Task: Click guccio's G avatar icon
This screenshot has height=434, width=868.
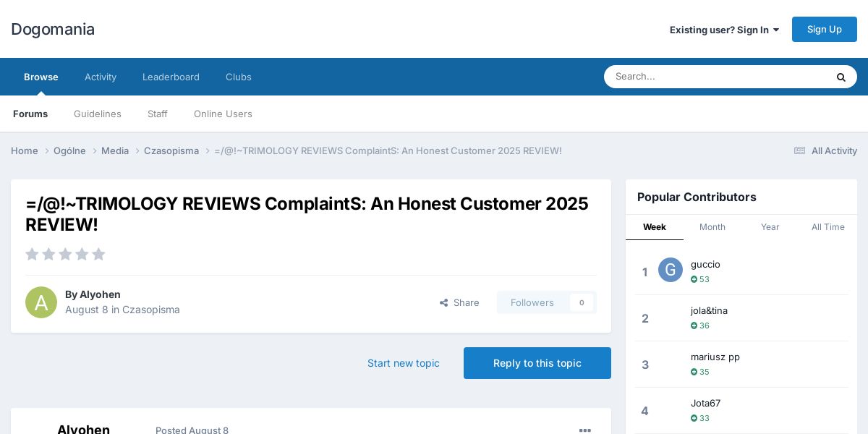Action: 671,270
